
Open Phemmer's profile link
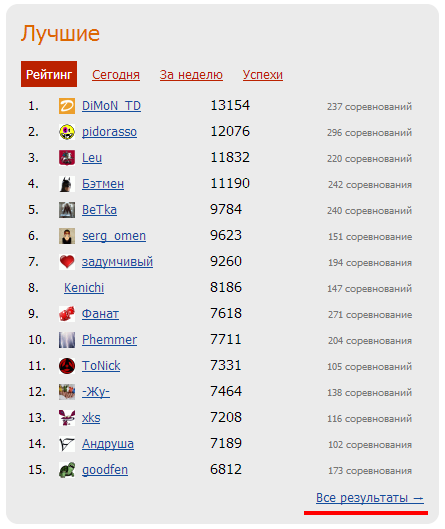coord(109,340)
